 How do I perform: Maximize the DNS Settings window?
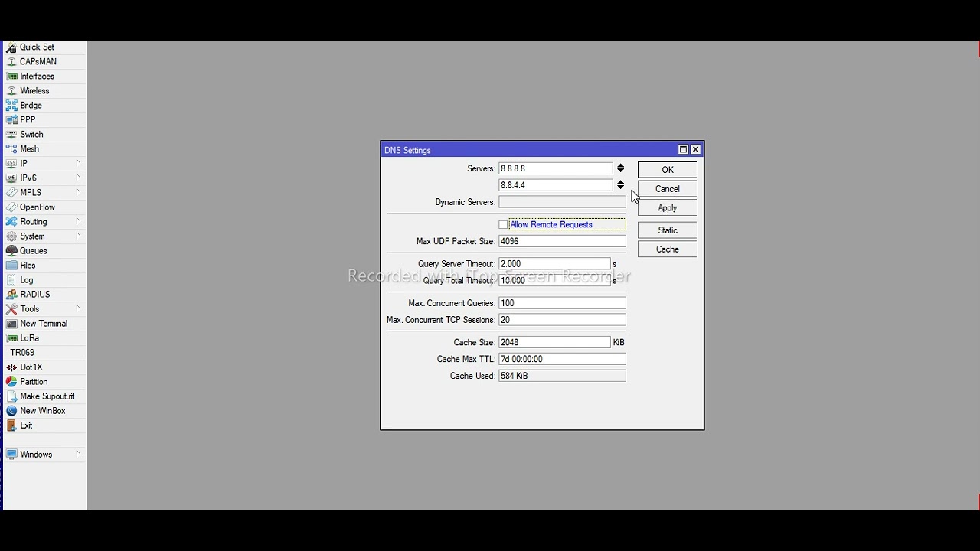pyautogui.click(x=683, y=150)
